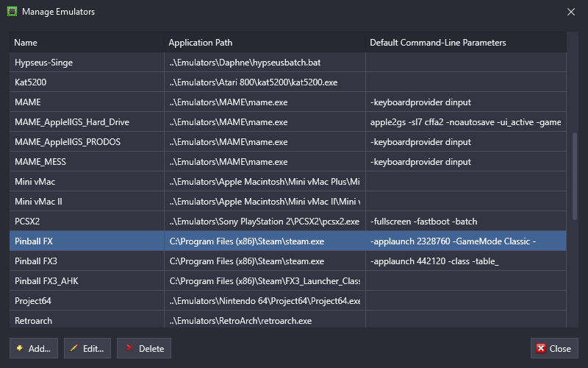Click MAME row's -keyboardprovider dinput parameters

[420, 102]
